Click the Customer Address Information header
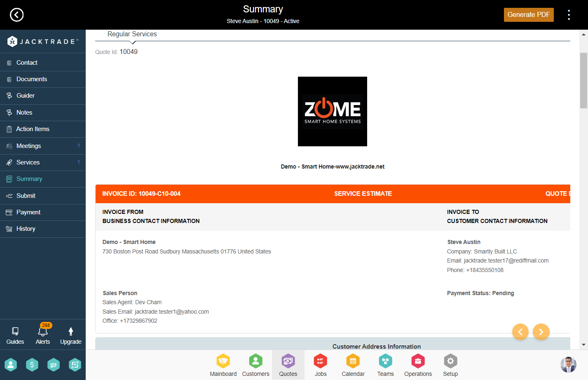Viewport: 588px width, 380px height. [x=377, y=346]
